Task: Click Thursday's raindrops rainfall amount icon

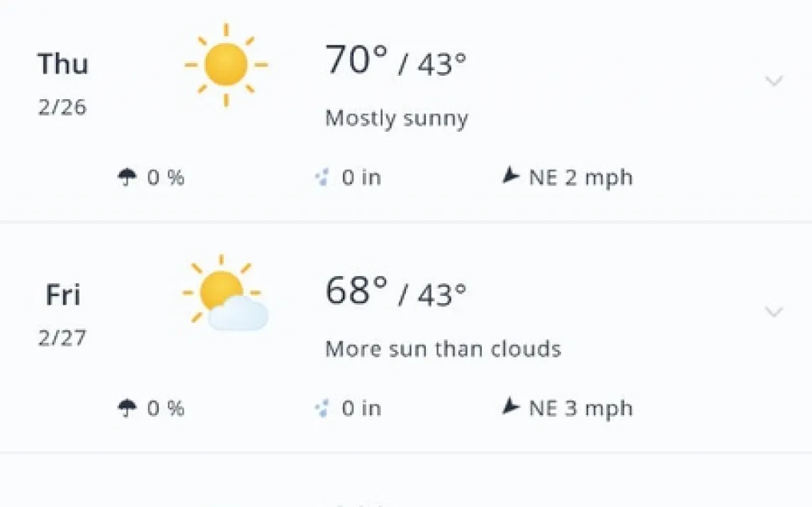Action: coord(322,177)
